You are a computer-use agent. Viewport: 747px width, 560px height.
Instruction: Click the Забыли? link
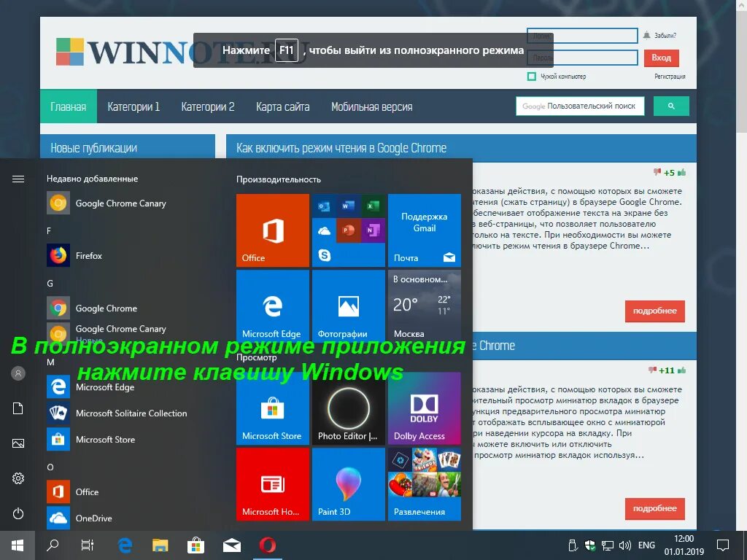[665, 35]
